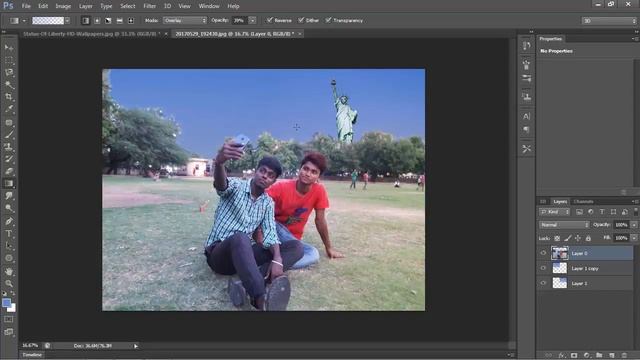Add a layer mask with bottom icon

(574, 356)
